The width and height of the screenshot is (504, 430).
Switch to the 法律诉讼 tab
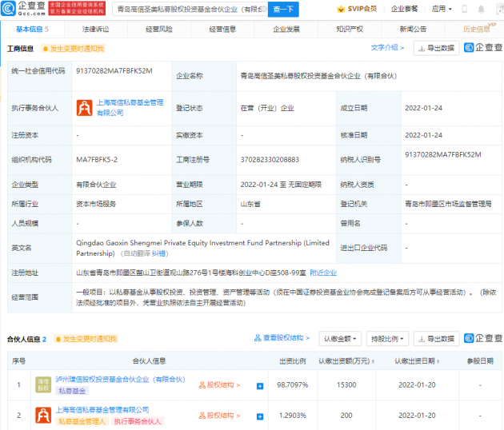point(94,29)
